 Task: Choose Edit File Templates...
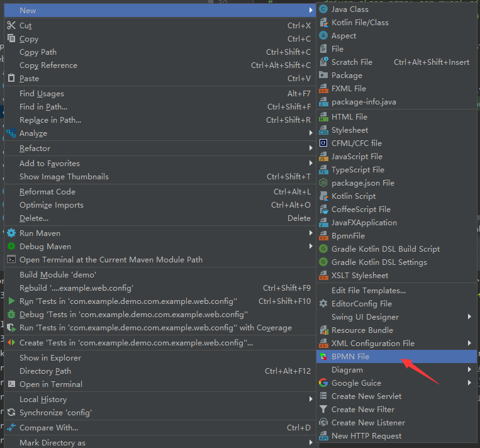397,290
